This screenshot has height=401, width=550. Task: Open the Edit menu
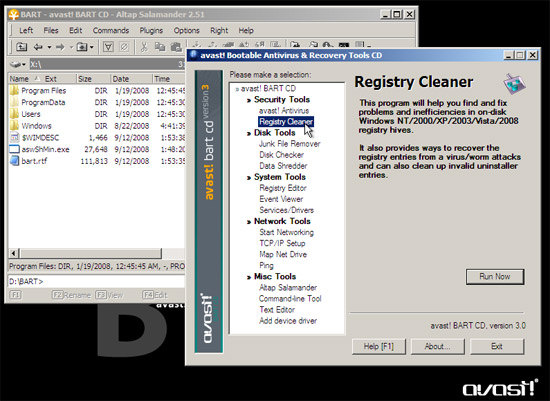pyautogui.click(x=75, y=31)
